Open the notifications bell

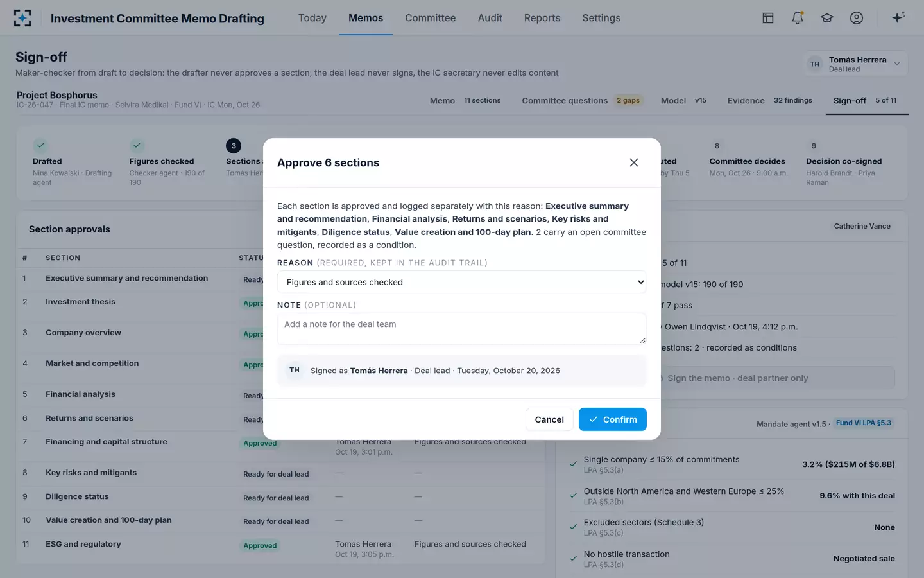798,18
